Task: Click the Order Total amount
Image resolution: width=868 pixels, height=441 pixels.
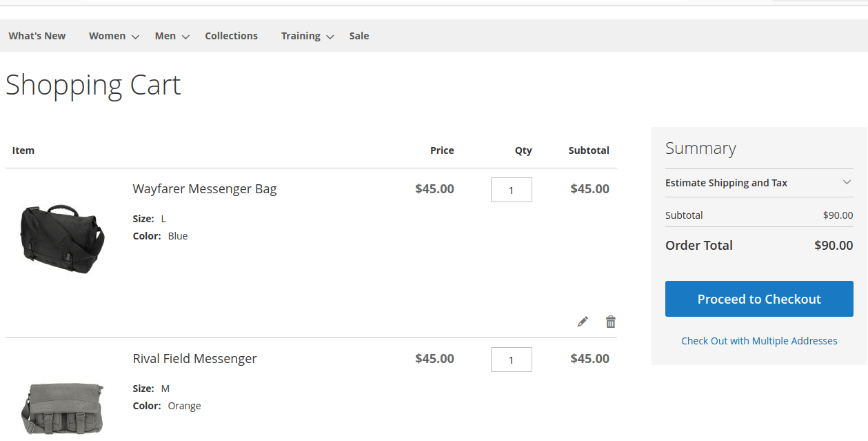Action: tap(834, 245)
